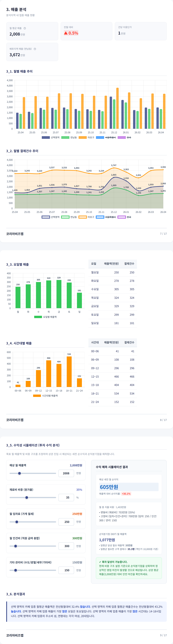Adjust the 기타 관리비 slider

click(x=33, y=570)
